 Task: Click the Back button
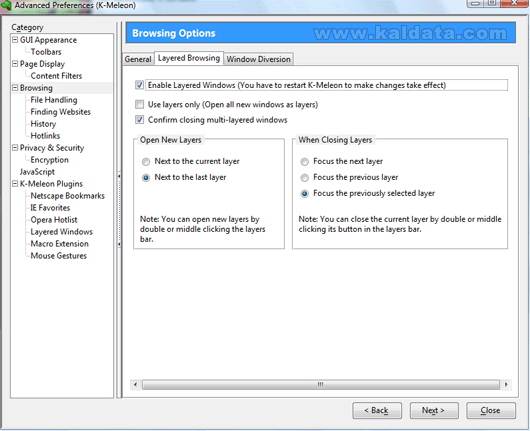377,410
